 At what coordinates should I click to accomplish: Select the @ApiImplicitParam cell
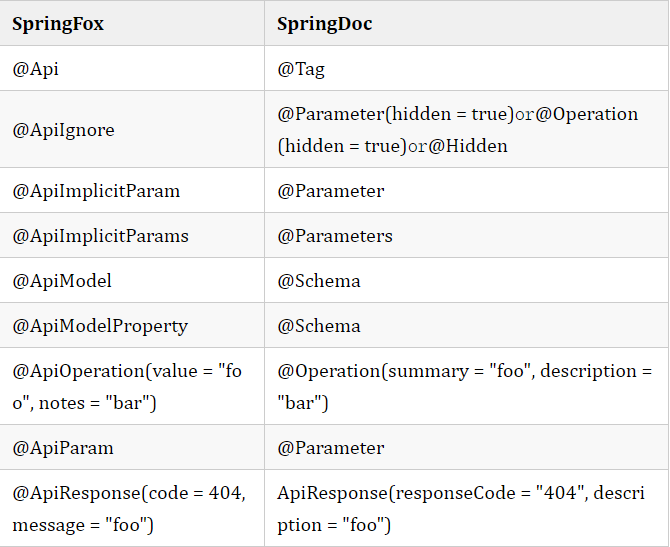(x=96, y=190)
